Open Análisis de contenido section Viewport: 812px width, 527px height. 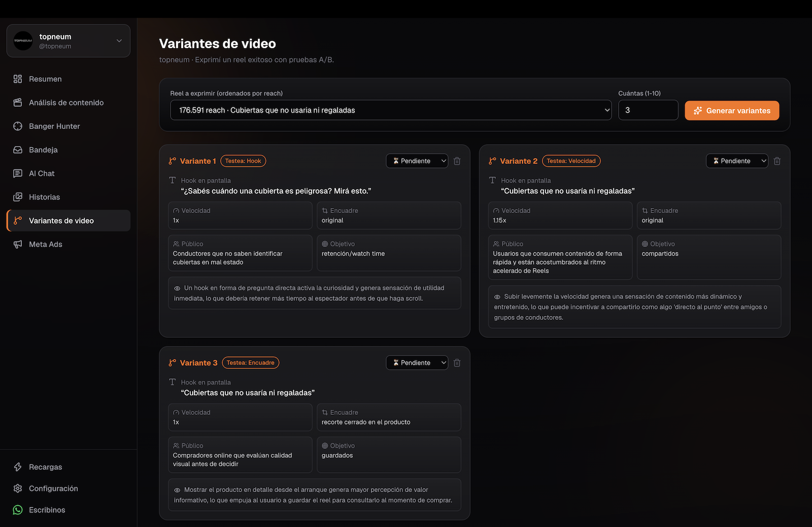coord(69,102)
